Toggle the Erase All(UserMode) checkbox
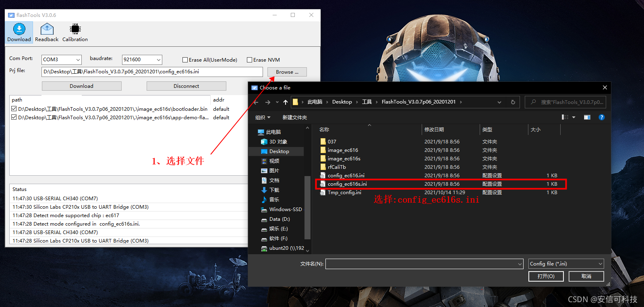This screenshot has height=307, width=644. click(185, 60)
